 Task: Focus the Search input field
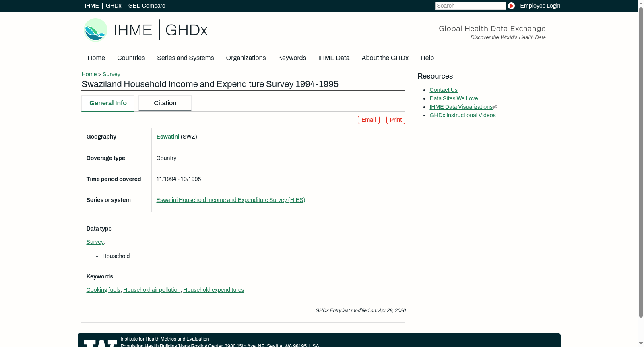pyautogui.click(x=470, y=6)
